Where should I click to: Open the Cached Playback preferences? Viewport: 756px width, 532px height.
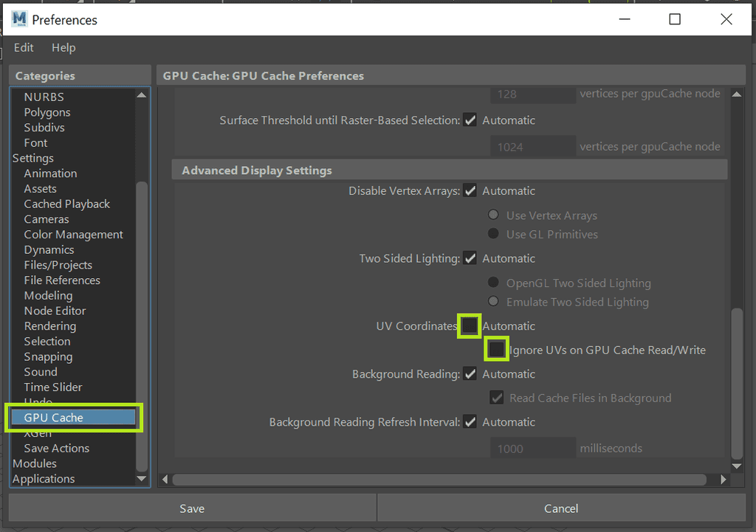[66, 204]
